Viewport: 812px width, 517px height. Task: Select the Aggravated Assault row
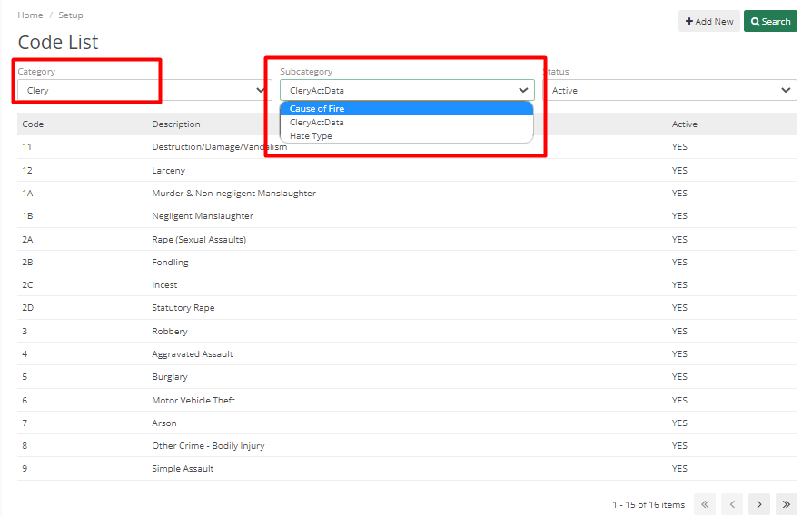pyautogui.click(x=407, y=353)
